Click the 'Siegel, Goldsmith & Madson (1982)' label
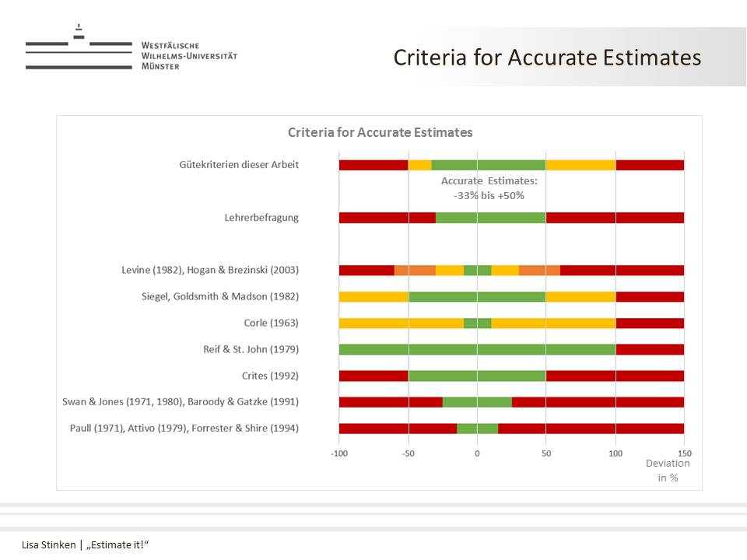This screenshot has width=747, height=560. click(x=221, y=296)
